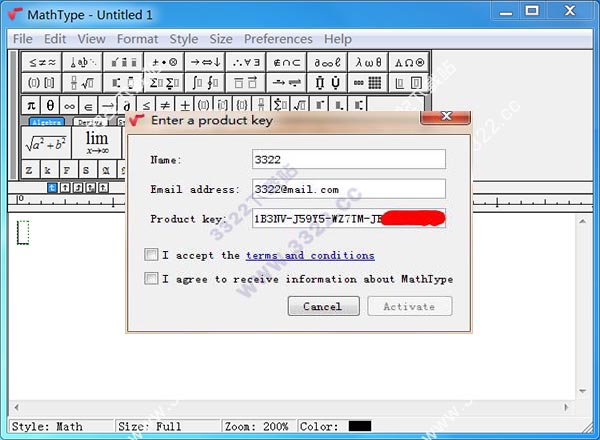
Task: Close the Enter a product key dialog
Action: (445, 117)
